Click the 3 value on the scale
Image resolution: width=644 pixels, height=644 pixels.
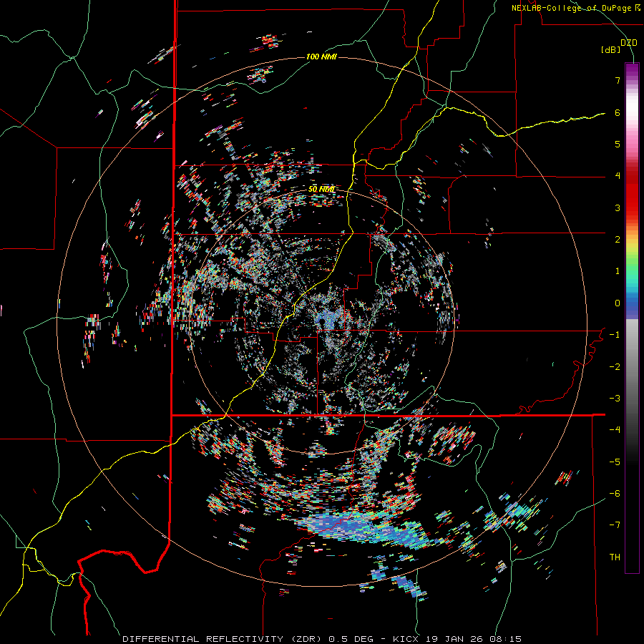pyautogui.click(x=618, y=208)
